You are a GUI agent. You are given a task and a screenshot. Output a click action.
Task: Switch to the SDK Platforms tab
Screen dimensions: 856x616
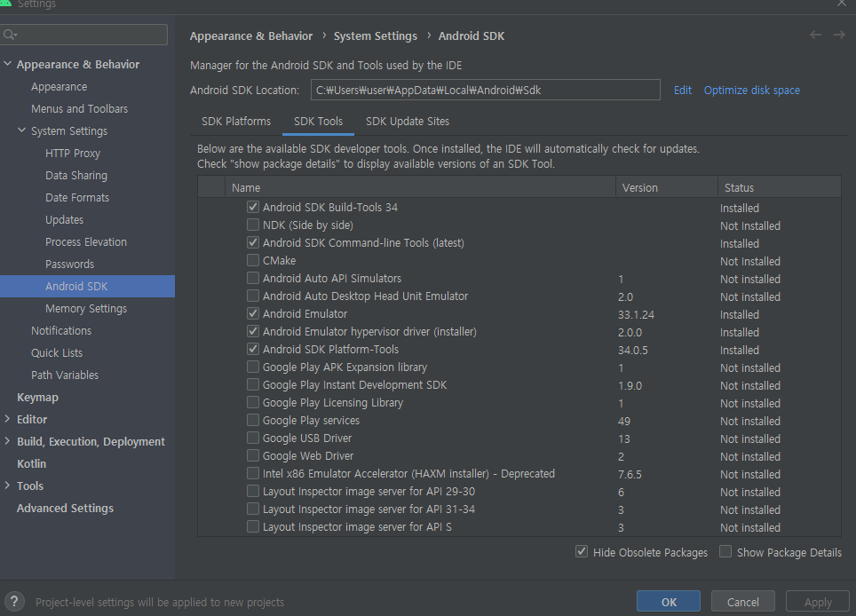[236, 121]
